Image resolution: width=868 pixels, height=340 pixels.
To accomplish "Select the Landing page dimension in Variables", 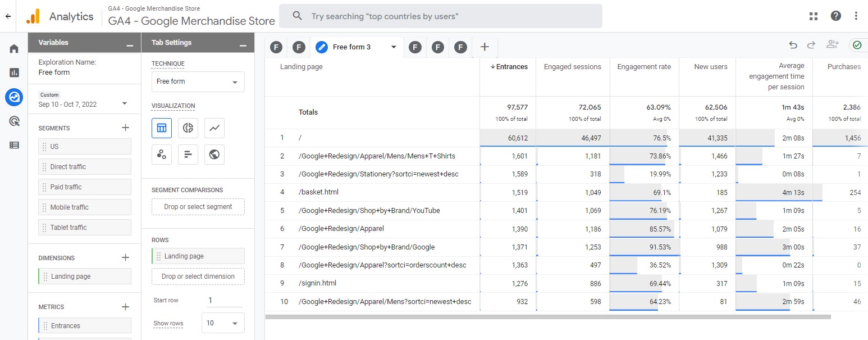I will coord(85,276).
